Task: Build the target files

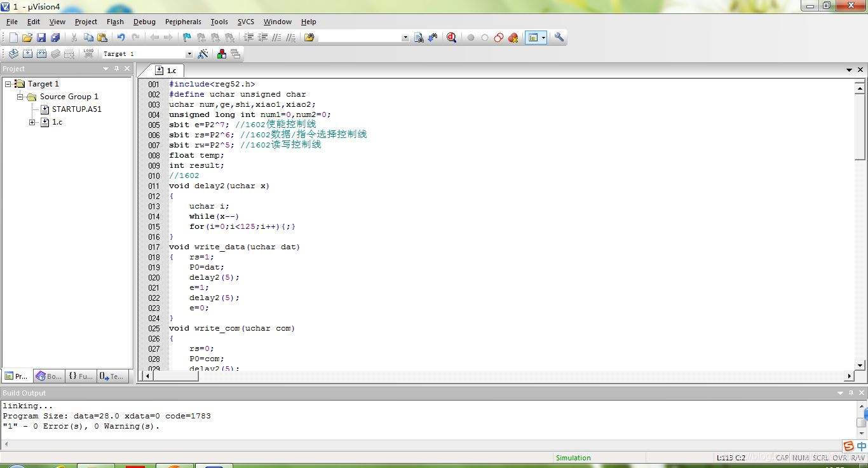Action: 27,54
